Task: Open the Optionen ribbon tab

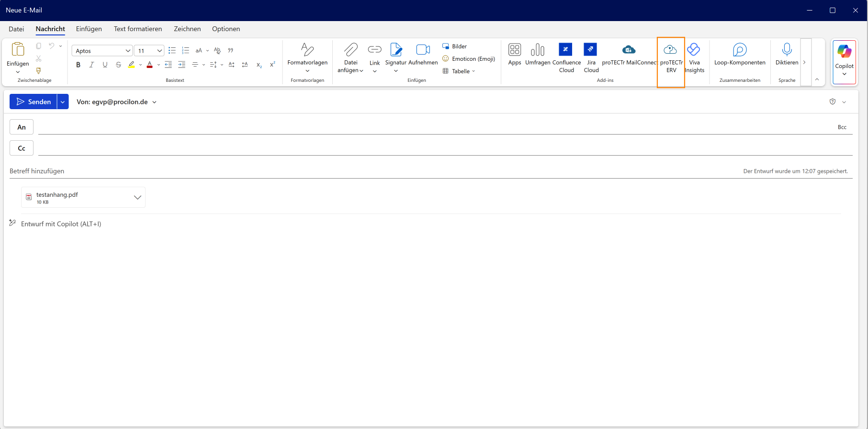Action: pyautogui.click(x=225, y=29)
